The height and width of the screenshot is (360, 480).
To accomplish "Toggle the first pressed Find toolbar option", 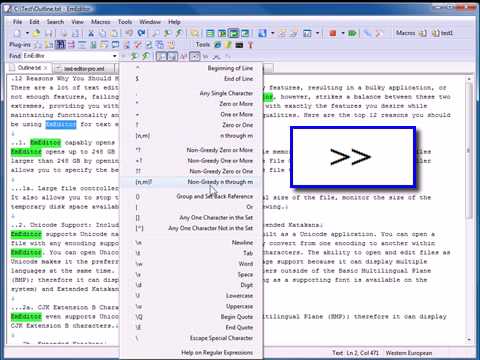I will pos(161,56).
